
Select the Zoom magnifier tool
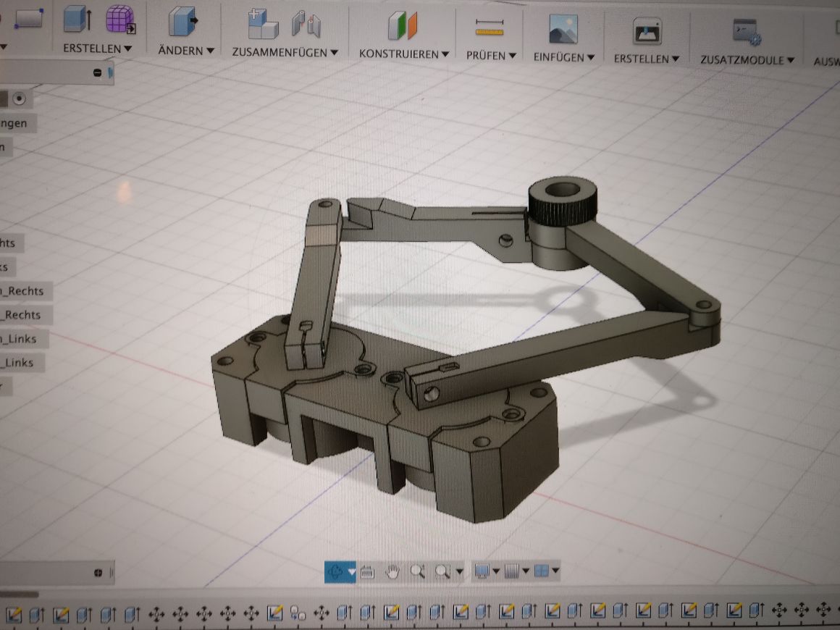point(417,571)
